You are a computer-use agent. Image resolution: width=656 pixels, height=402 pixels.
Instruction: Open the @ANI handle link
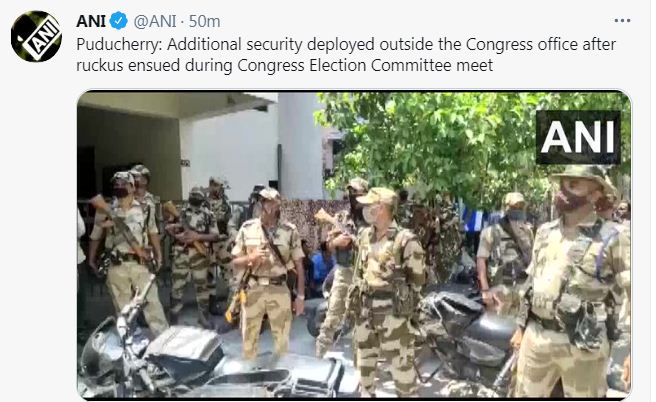coord(154,21)
